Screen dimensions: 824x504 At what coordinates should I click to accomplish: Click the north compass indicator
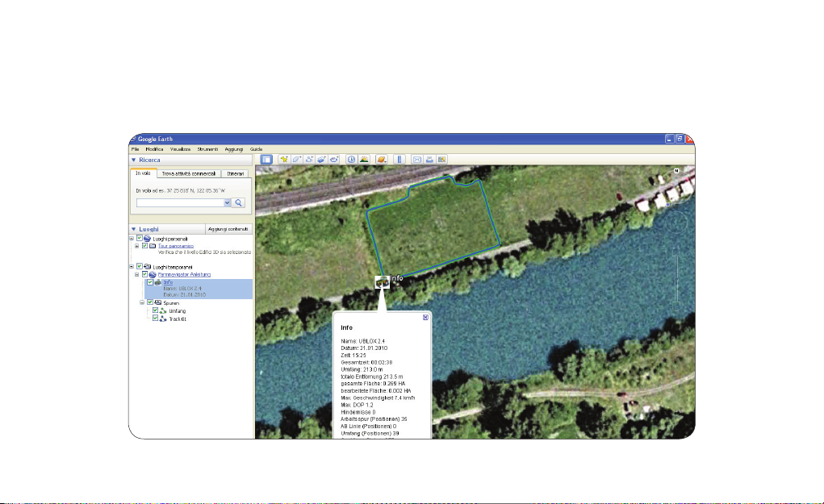point(676,171)
